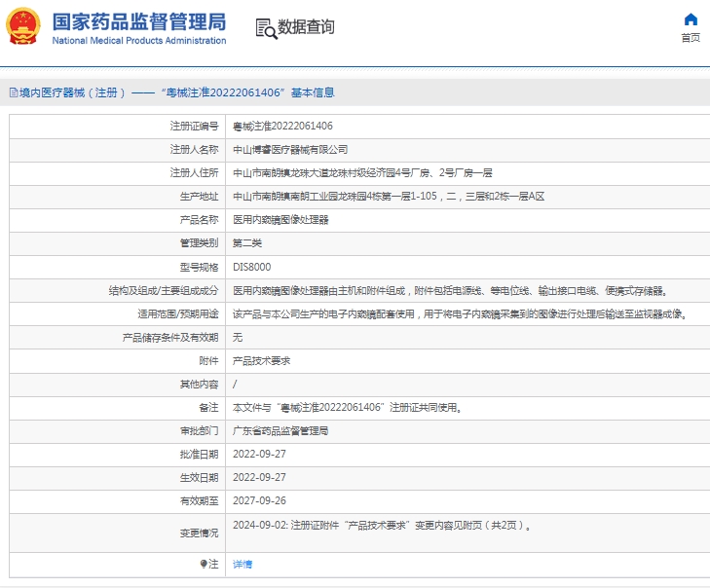Viewport: 710px width, 588px height.
Task: Select product name 医用内窥镜图像处理器
Action: (280, 220)
